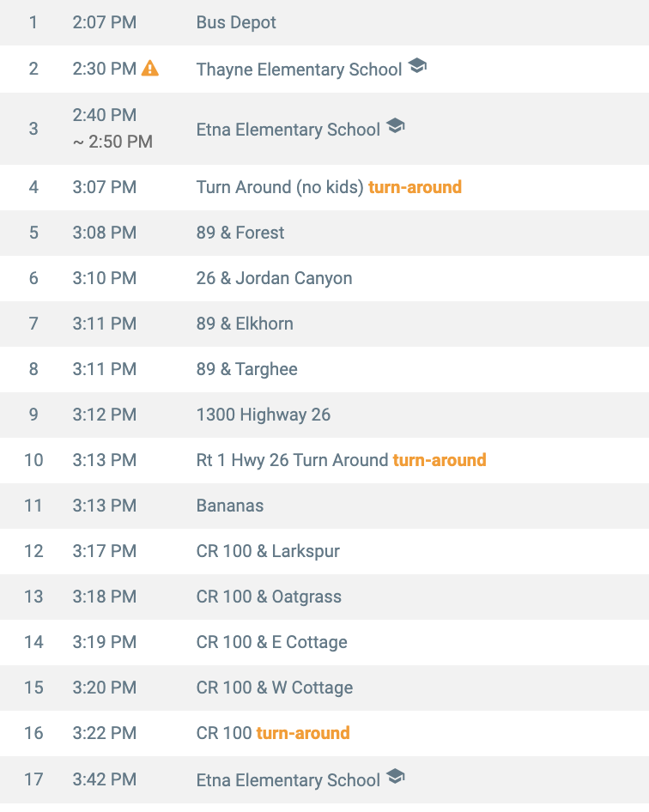Select the Bananas stop
Image resolution: width=649 pixels, height=812 pixels.
(230, 506)
